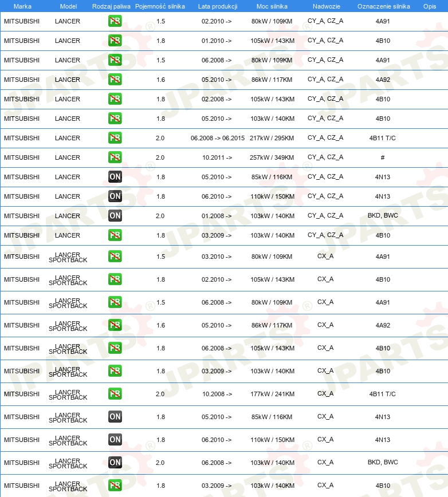Viewport: 448px width, 497px height.
Task: Click the '10.2008 ->' production date cell
Action: point(217,394)
